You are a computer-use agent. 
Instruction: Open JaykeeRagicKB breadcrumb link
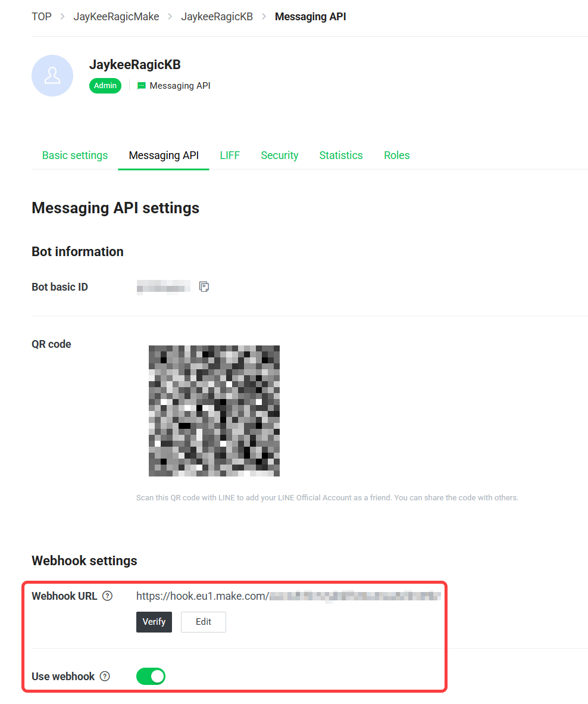point(217,17)
